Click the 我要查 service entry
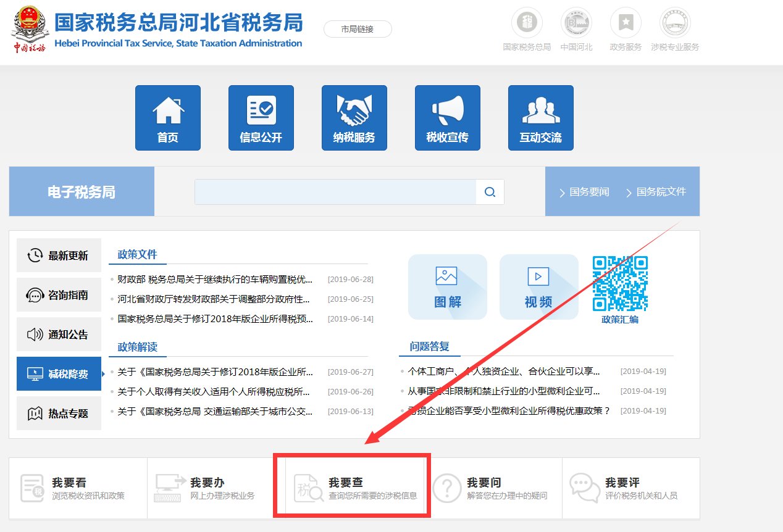 (x=352, y=488)
